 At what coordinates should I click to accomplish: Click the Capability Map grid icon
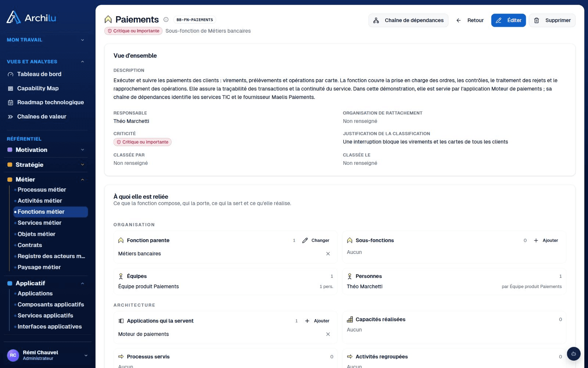tap(10, 88)
